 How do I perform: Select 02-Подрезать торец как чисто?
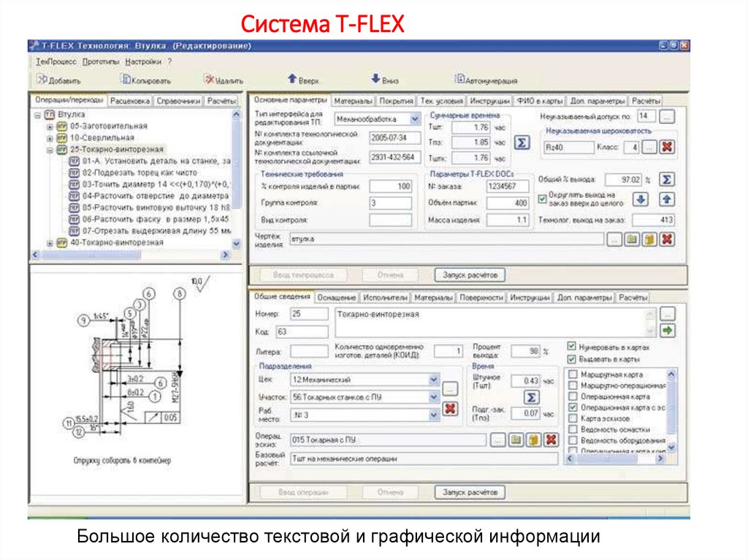coord(140,173)
